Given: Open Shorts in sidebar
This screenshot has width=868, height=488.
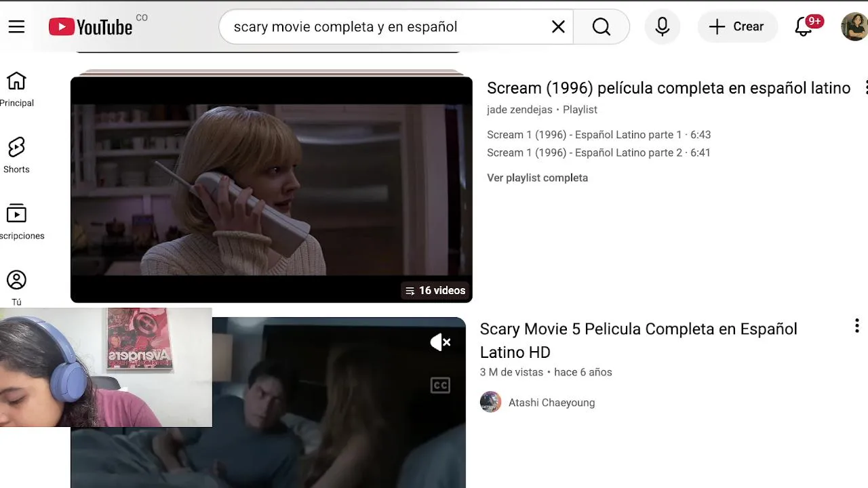Looking at the screenshot, I should click(x=16, y=156).
